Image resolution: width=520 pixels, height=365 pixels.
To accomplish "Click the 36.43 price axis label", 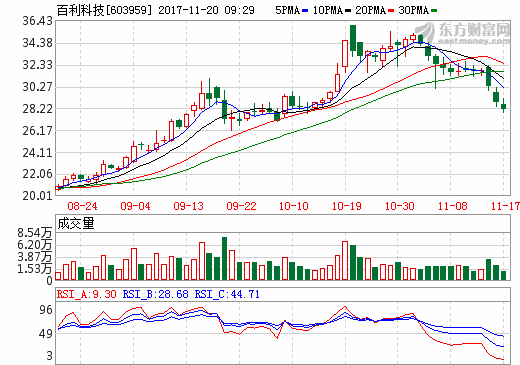I will pyautogui.click(x=38, y=21).
